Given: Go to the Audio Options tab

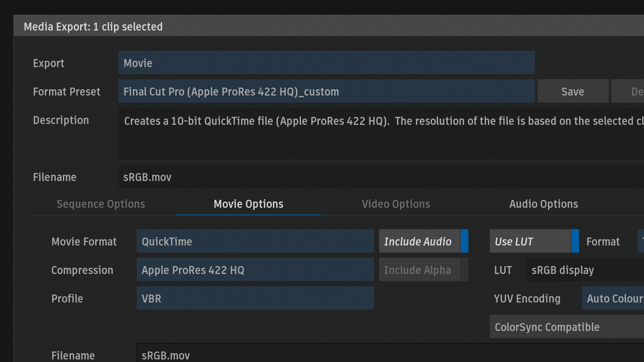Looking at the screenshot, I should (x=543, y=204).
